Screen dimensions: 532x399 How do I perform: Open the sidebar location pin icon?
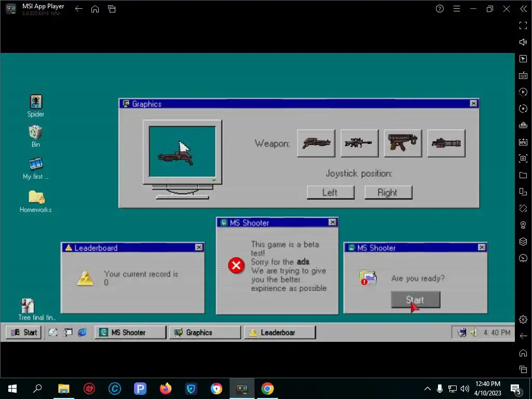pos(523,225)
